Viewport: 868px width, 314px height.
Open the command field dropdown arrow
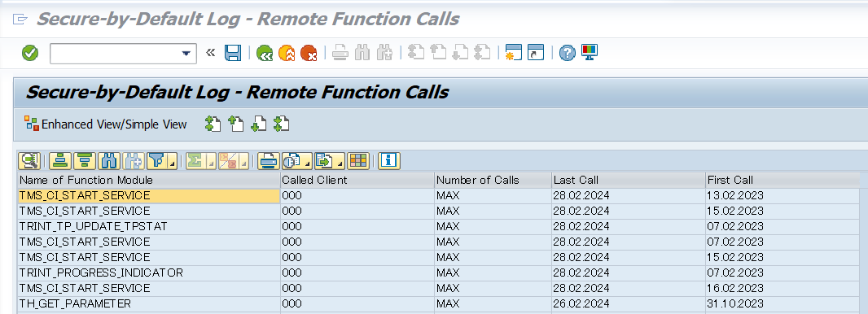pos(186,54)
